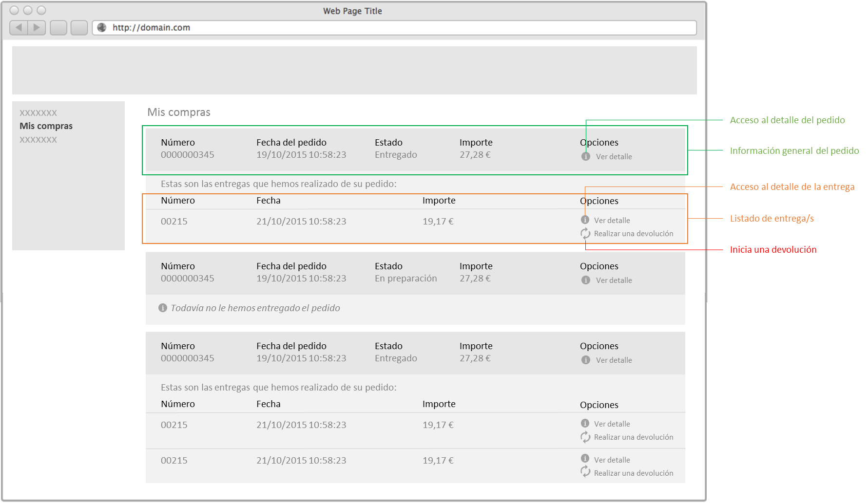Click the info icon of topmost order's Ver detalle
Viewport: 868px width, 503px height.
(x=586, y=157)
